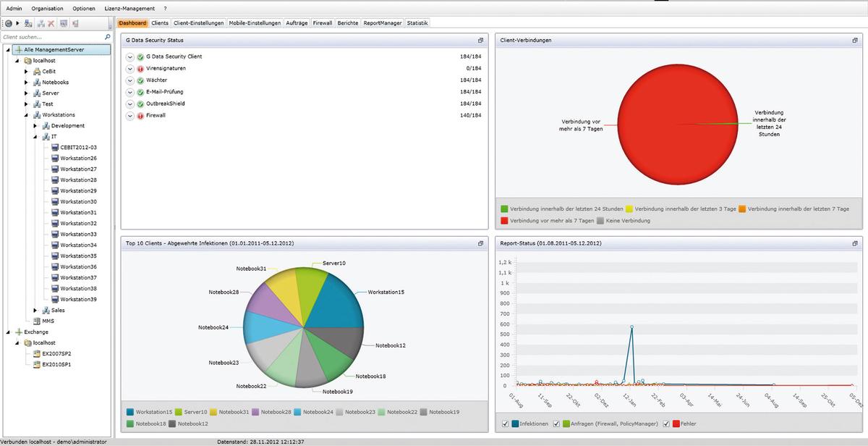Click the magnifier icon in client search box
Viewport: 868px width, 446px height.
click(x=108, y=36)
